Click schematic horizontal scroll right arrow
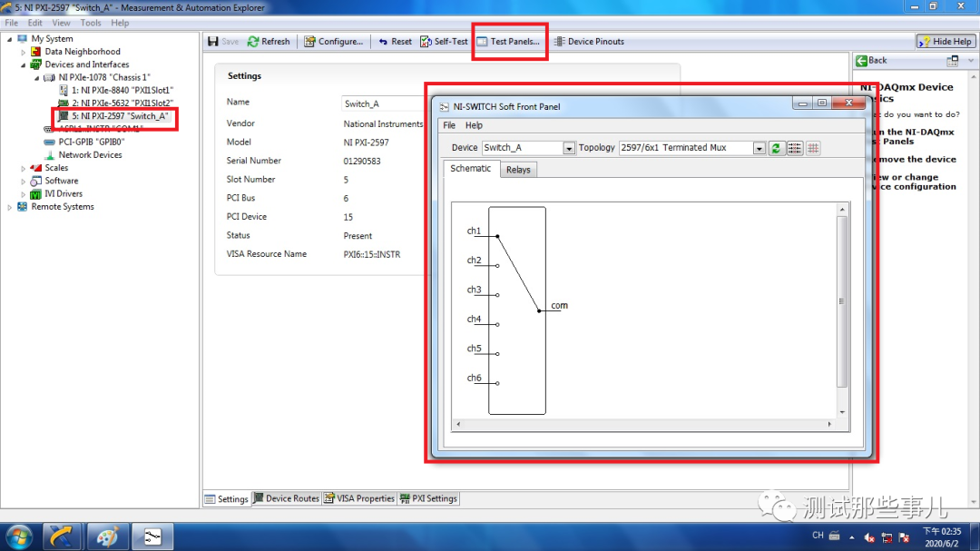 pyautogui.click(x=829, y=424)
